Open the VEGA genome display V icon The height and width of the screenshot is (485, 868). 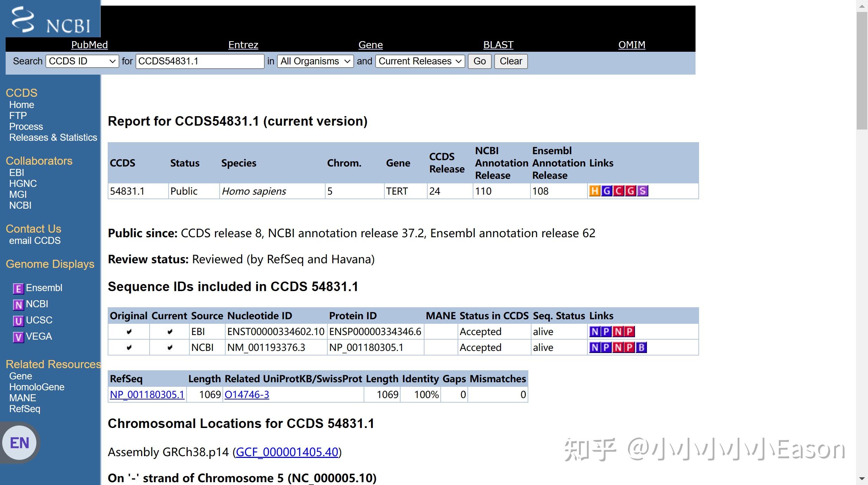pyautogui.click(x=18, y=337)
